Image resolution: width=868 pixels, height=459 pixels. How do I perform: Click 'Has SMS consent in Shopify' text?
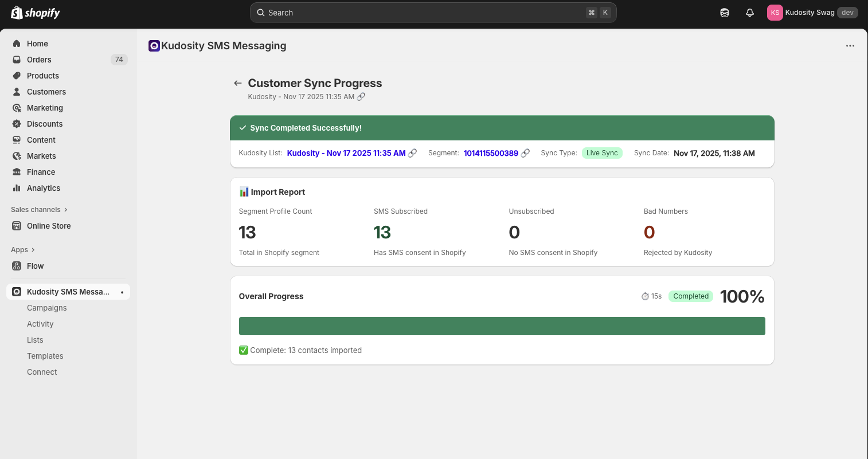pyautogui.click(x=420, y=253)
